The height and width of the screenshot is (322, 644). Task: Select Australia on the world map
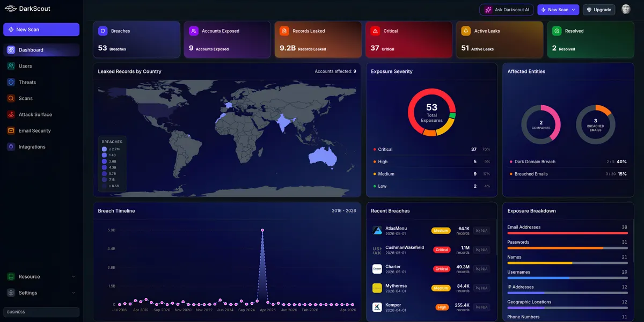(x=323, y=156)
